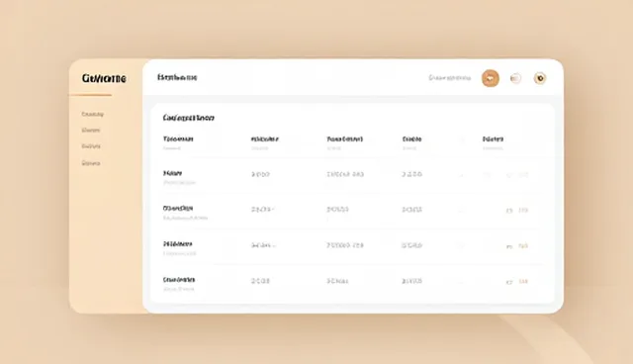Open the first sidebar menu item
The image size is (633, 364).
(x=92, y=114)
